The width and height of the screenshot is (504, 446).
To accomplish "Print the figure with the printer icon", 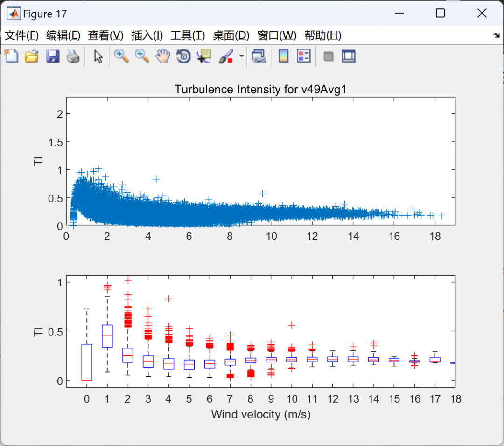I will [x=73, y=56].
